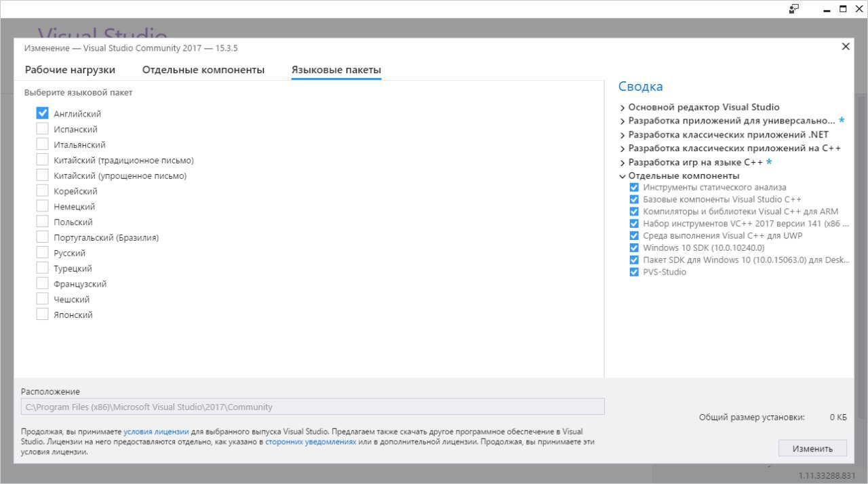Minimize the Visual Studio Installer window
The width and height of the screenshot is (868, 484).
[825, 9]
